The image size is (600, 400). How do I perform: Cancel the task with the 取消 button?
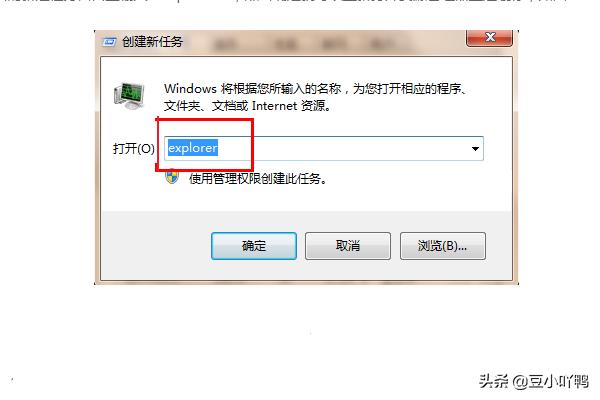coord(348,246)
